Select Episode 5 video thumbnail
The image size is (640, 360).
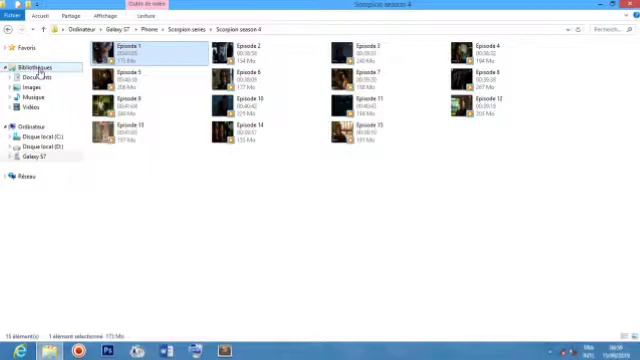(103, 79)
